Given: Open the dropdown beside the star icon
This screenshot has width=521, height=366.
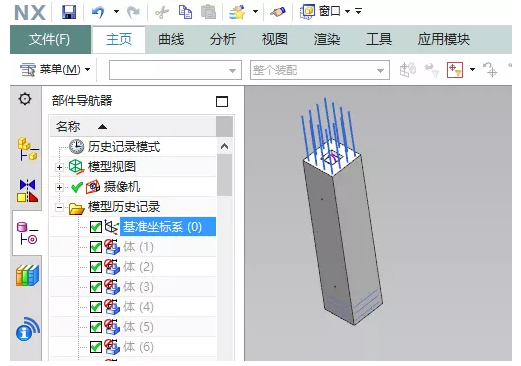Looking at the screenshot, I should click(255, 12).
